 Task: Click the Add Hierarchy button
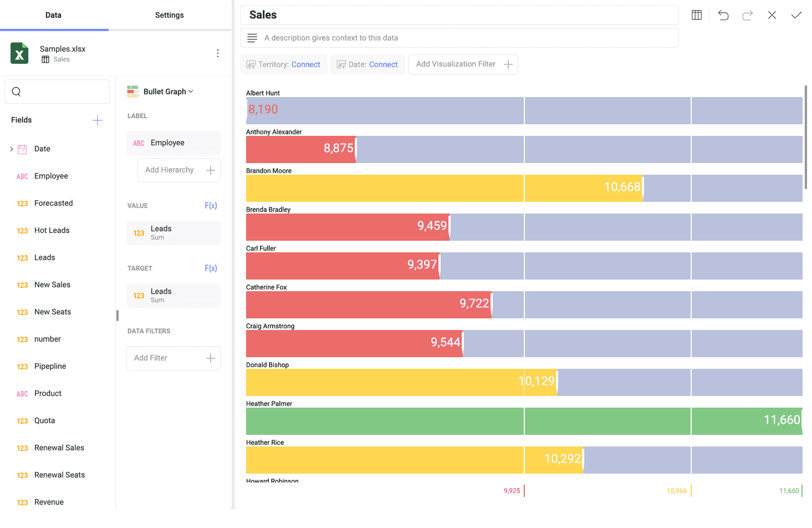tap(179, 170)
